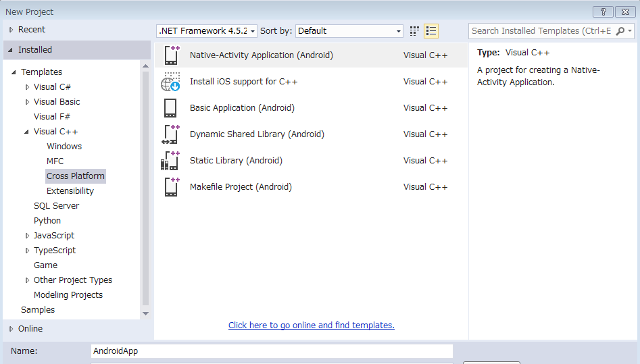Open the search options dropdown arrow
The image size is (640, 364).
[630, 31]
